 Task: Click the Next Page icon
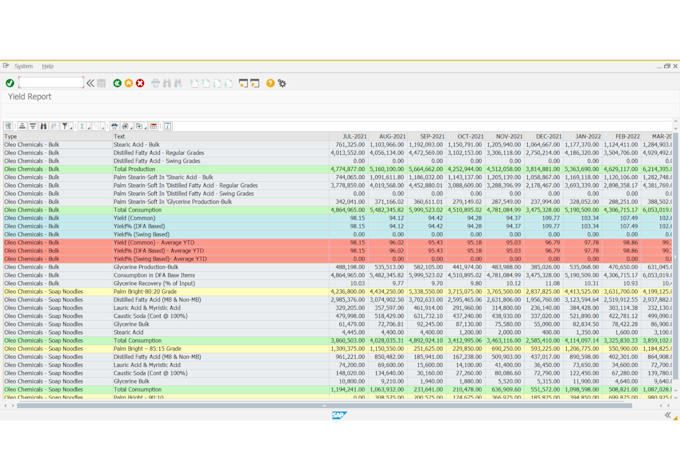217,83
